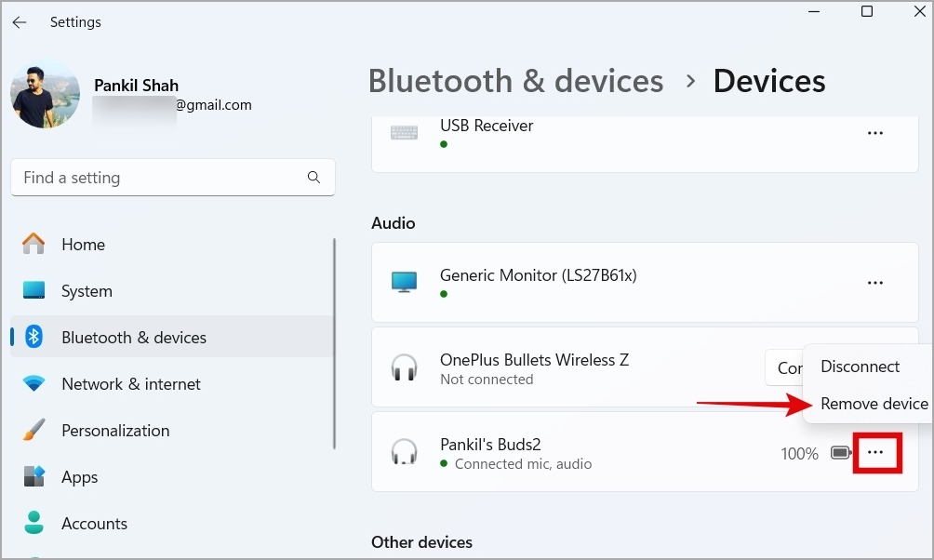
Task: Click the Bluetooth icon in sidebar
Action: click(34, 338)
